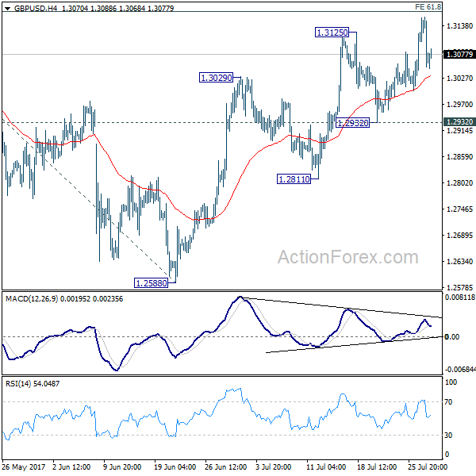Click the 2 Jun 12:00 time label
Viewport: 476px width, 476px height.
coord(71,466)
